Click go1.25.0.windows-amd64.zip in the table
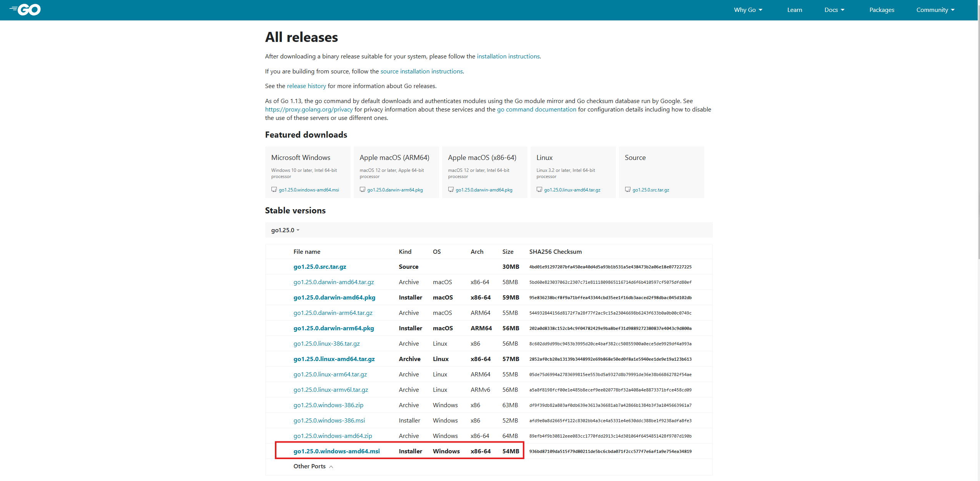Viewport: 980px width, 481px height. click(333, 436)
